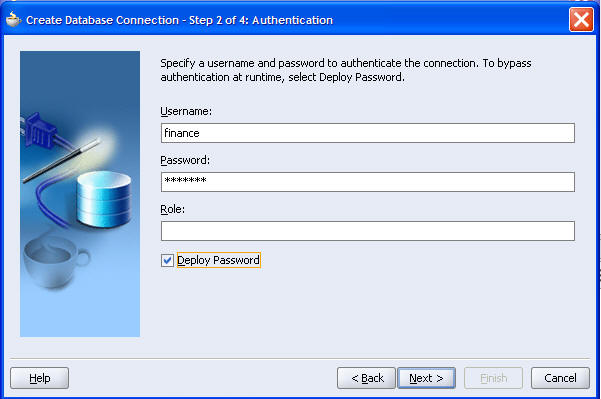
Task: Click the blue plug connector graphic
Action: point(38,130)
